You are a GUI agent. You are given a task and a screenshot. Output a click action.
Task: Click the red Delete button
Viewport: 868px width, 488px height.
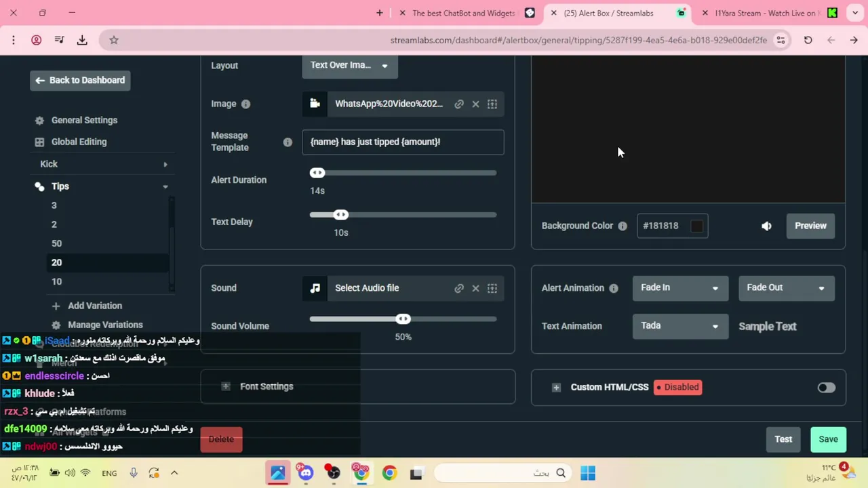pos(221,439)
